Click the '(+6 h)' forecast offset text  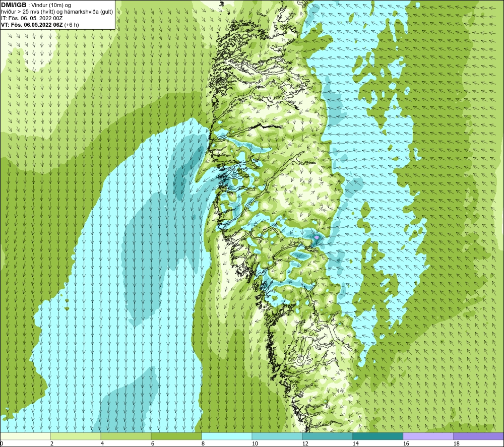pos(72,25)
